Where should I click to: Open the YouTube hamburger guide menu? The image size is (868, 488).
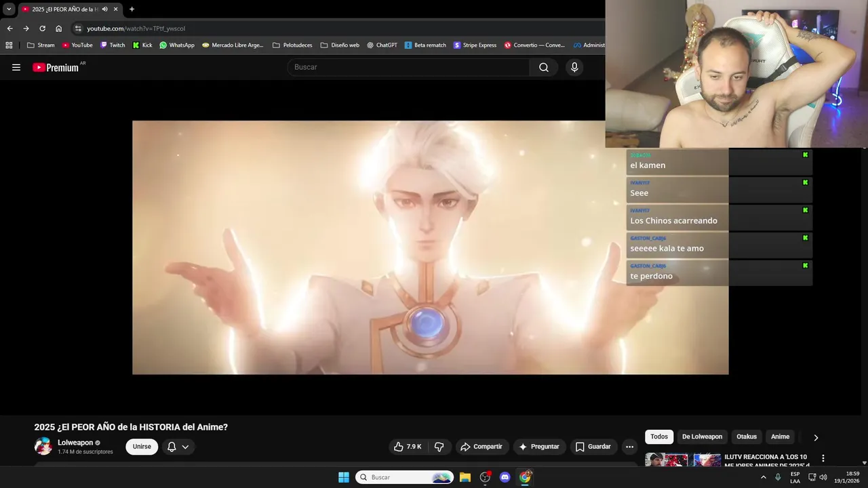tap(16, 67)
